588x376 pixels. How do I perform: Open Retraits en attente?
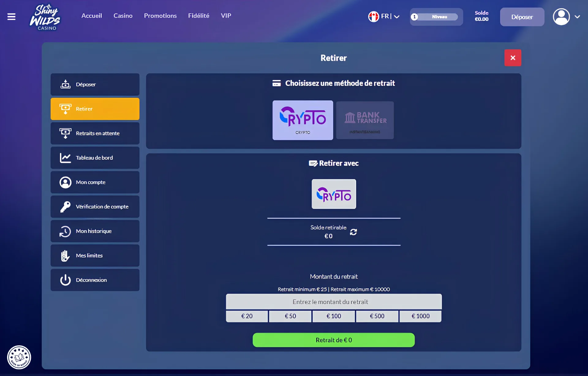tap(95, 133)
